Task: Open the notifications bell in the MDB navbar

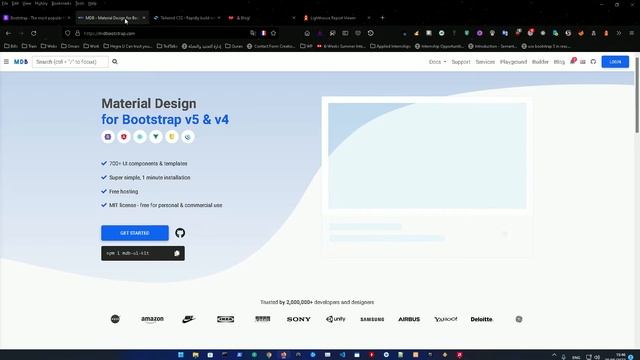Action: click(572, 61)
